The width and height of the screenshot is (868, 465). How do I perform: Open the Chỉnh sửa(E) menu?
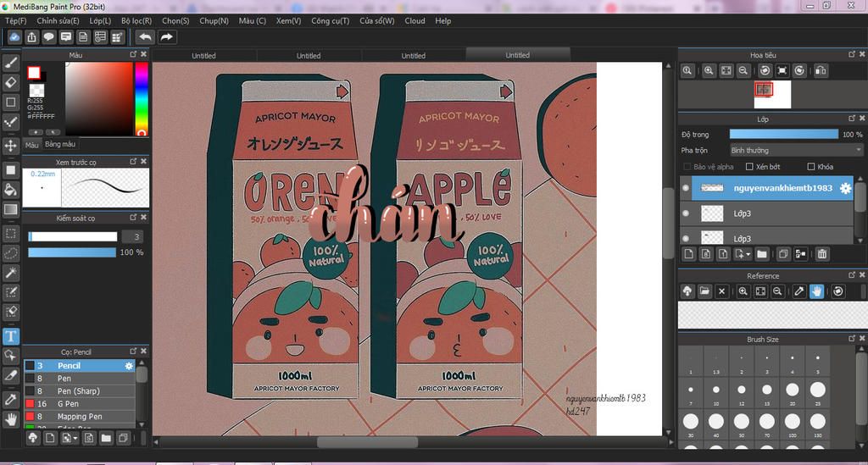[x=58, y=20]
